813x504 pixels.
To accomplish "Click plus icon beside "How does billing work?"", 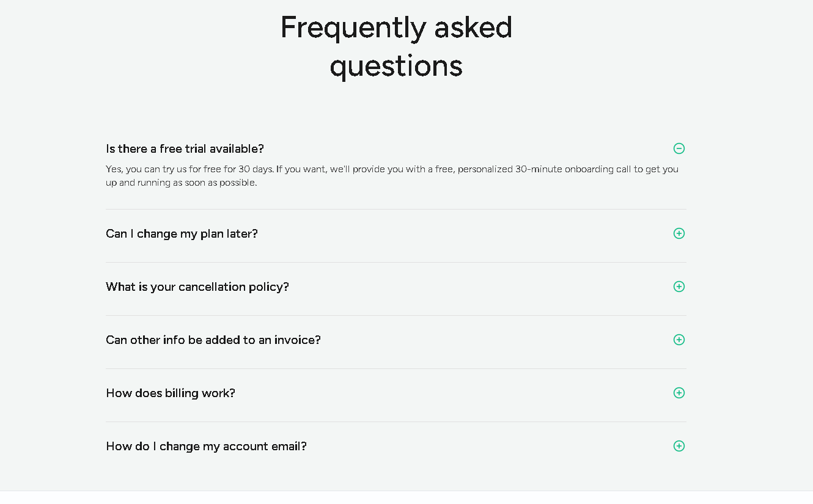I will 679,393.
